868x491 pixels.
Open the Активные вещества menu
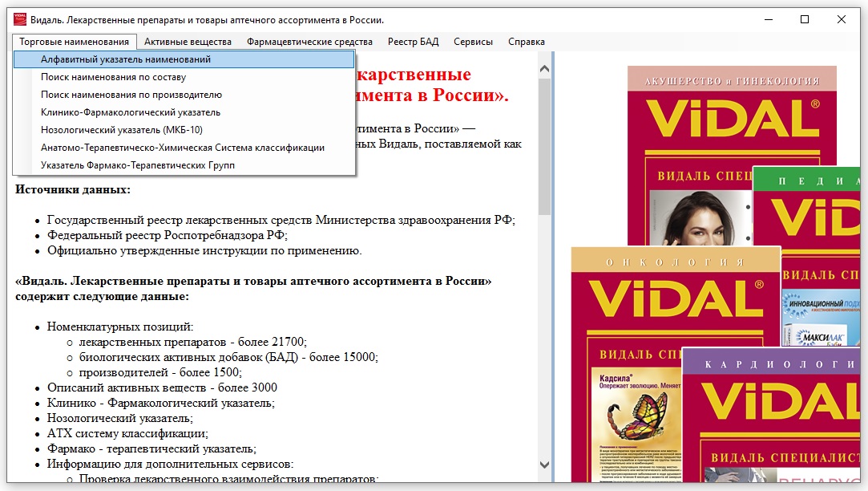[188, 42]
